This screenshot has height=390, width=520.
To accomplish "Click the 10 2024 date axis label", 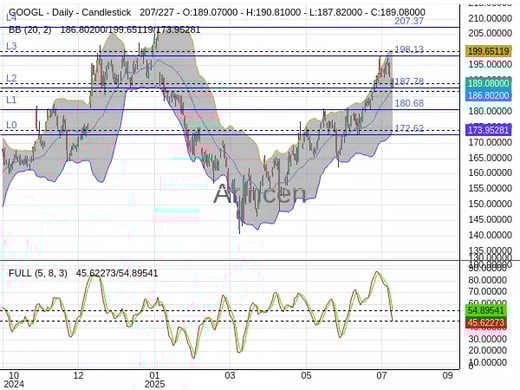I will [x=14, y=380].
